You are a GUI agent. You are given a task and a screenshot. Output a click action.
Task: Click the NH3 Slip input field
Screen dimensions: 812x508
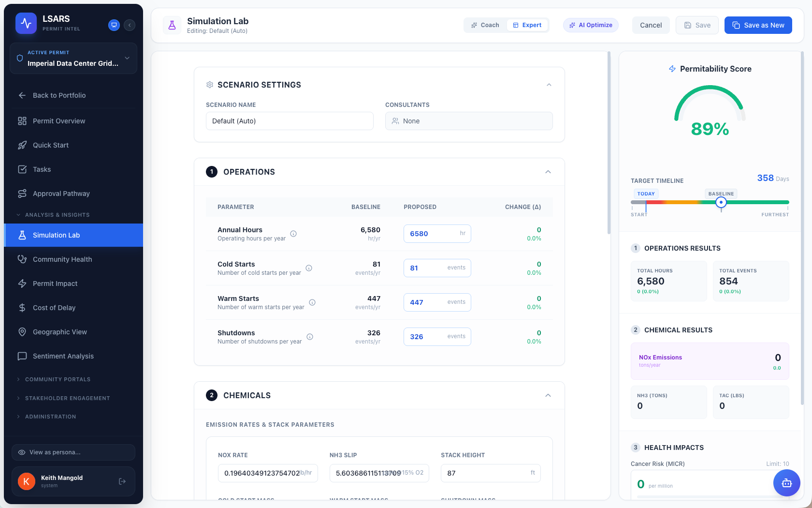click(x=379, y=473)
